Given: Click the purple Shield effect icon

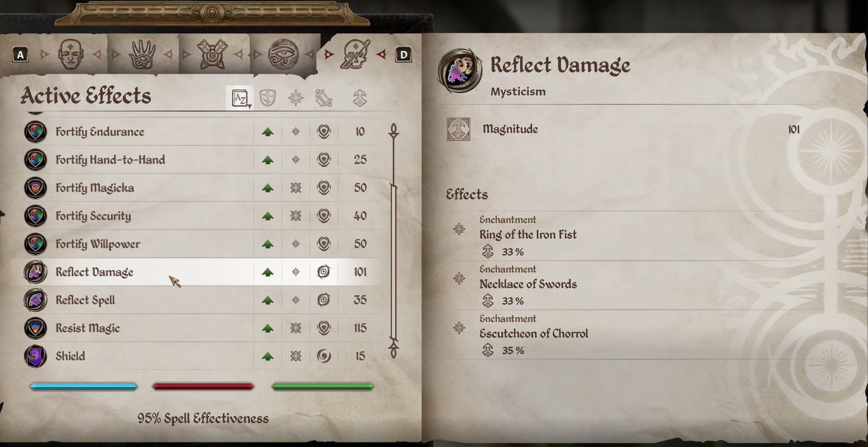Looking at the screenshot, I should (36, 356).
